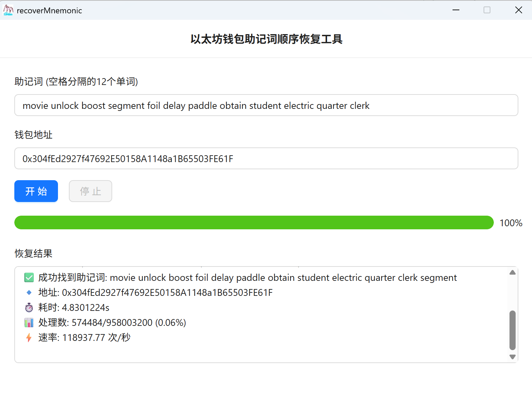Minimize the recoverMnemonic window
The width and height of the screenshot is (532, 403).
click(456, 10)
